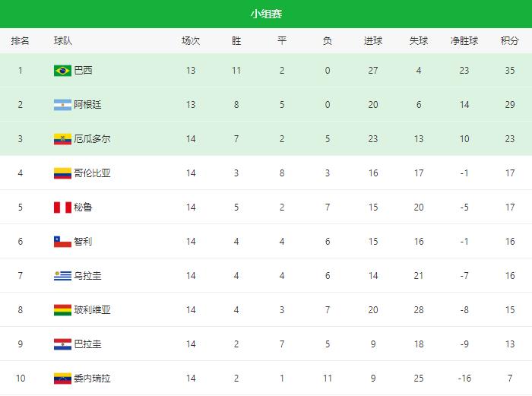Screen dimensions: 532x396
Task: Click the 净胜球 column header
Action: click(x=464, y=41)
